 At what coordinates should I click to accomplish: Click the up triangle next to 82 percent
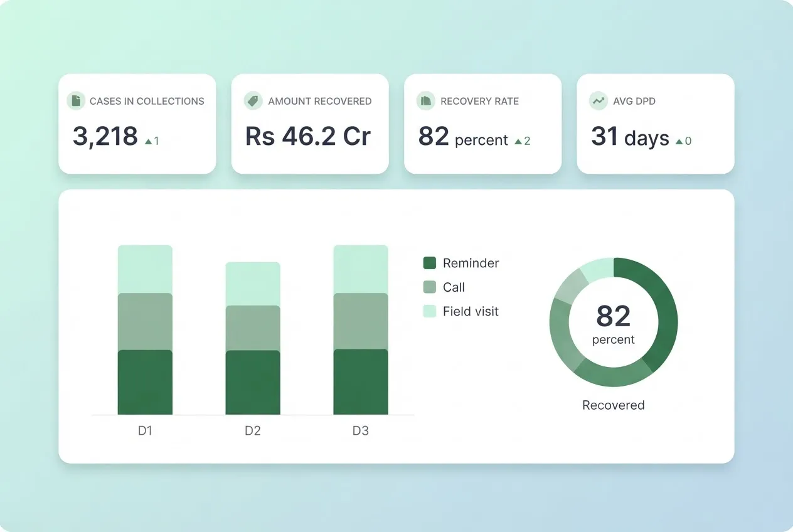pyautogui.click(x=518, y=142)
